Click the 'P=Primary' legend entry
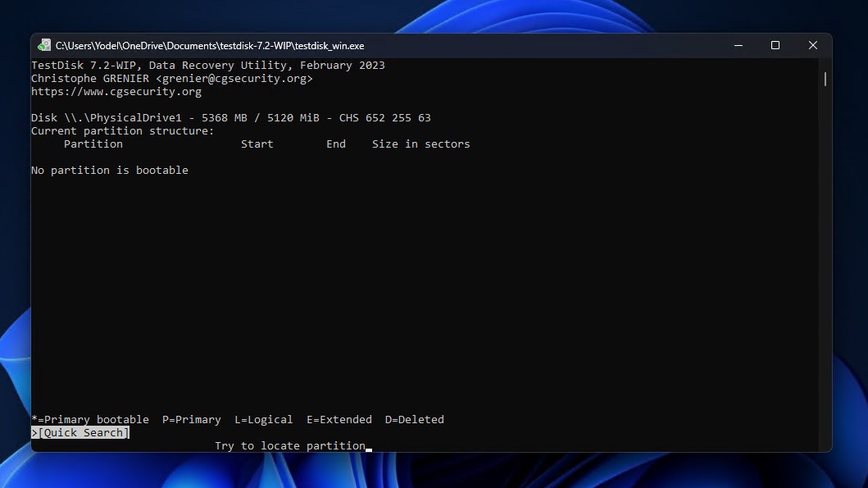 tap(191, 419)
